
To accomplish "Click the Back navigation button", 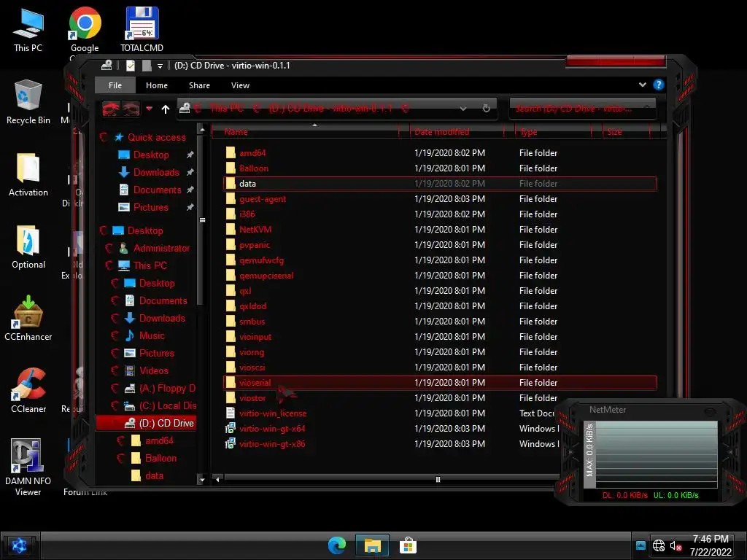I will click(111, 109).
